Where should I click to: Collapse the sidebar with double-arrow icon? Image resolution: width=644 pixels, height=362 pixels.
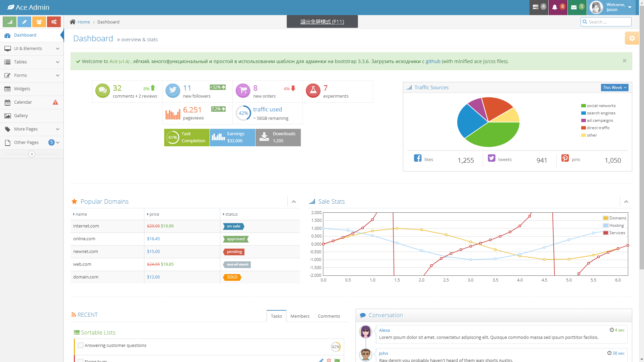tap(32, 154)
